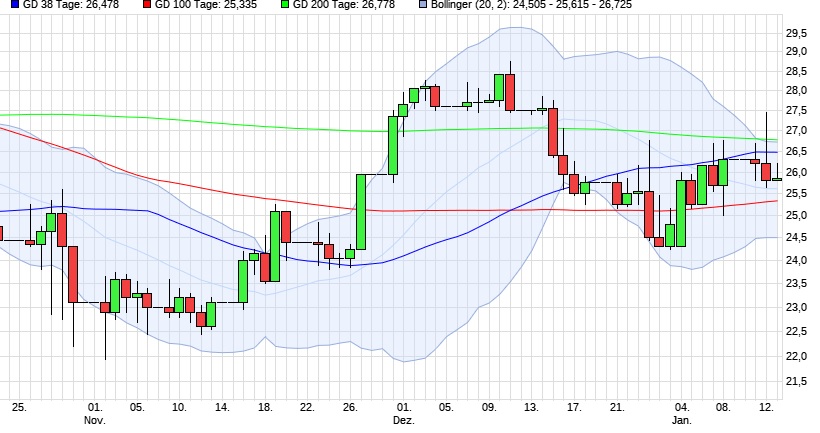Click the 21,5 price axis label
The height and width of the screenshot is (433, 820).
coord(796,382)
